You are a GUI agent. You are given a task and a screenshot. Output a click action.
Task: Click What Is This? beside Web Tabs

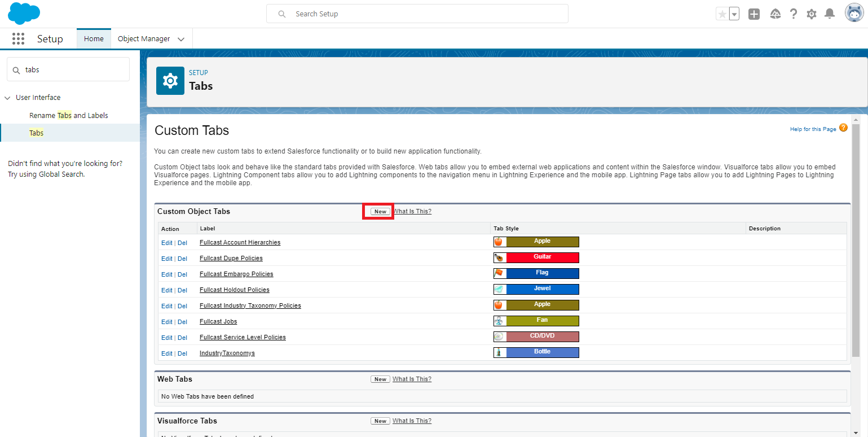pos(412,379)
